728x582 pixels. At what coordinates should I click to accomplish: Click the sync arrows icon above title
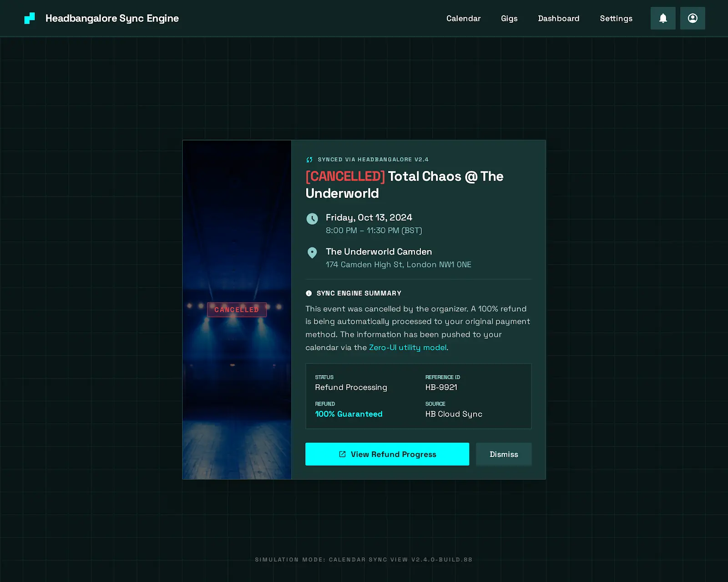(309, 160)
